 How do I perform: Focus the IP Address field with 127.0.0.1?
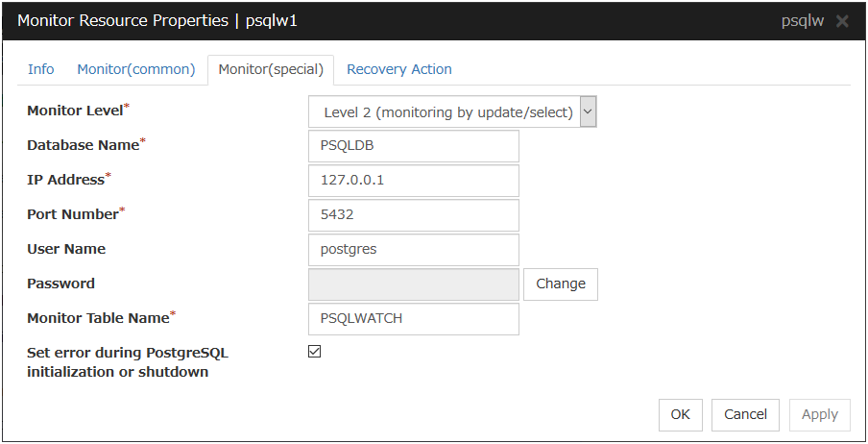tap(414, 181)
